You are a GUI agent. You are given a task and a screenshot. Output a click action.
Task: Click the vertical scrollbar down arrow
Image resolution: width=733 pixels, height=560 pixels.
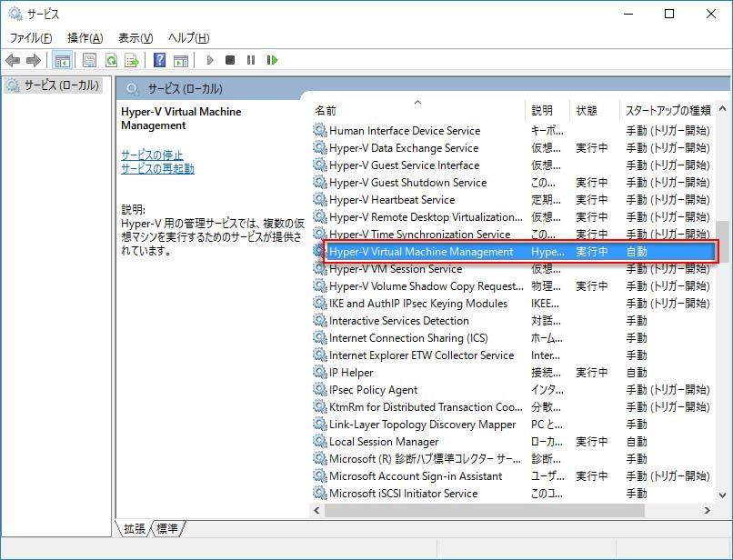722,495
